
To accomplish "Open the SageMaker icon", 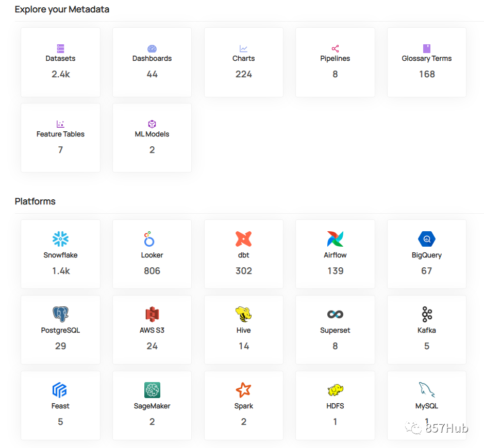I will point(152,390).
